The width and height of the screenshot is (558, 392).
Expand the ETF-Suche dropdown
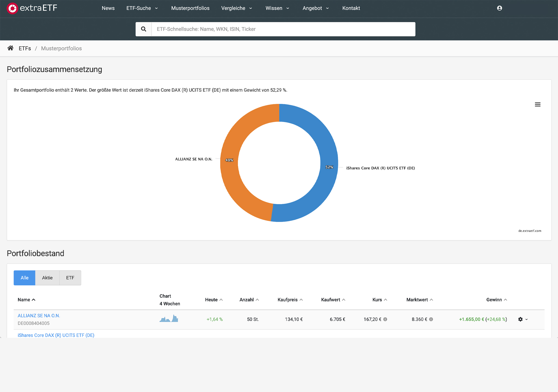pos(142,8)
